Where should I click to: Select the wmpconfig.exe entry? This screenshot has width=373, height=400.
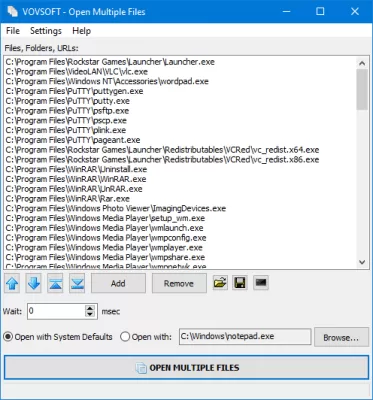click(106, 238)
